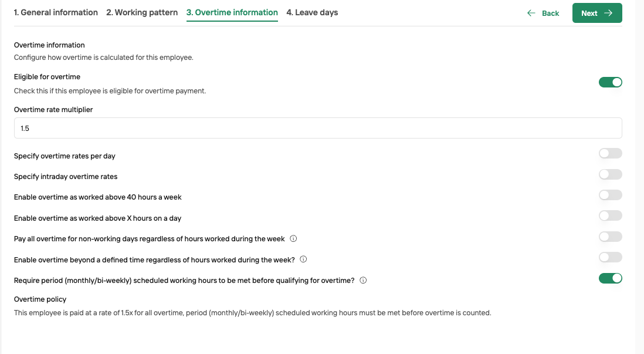Focus the Overtime rate multiplier field
This screenshot has width=644, height=354.
point(318,129)
